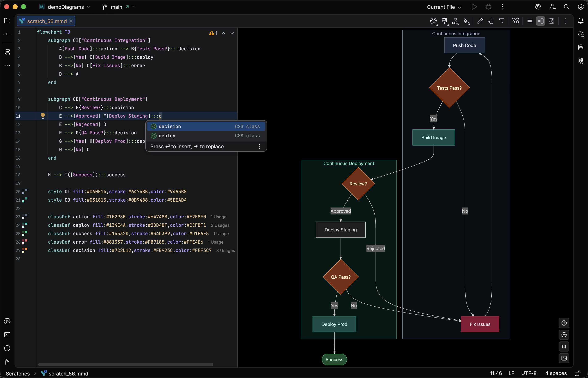Download the rendered diagram
This screenshot has height=378, width=588.
(x=502, y=21)
